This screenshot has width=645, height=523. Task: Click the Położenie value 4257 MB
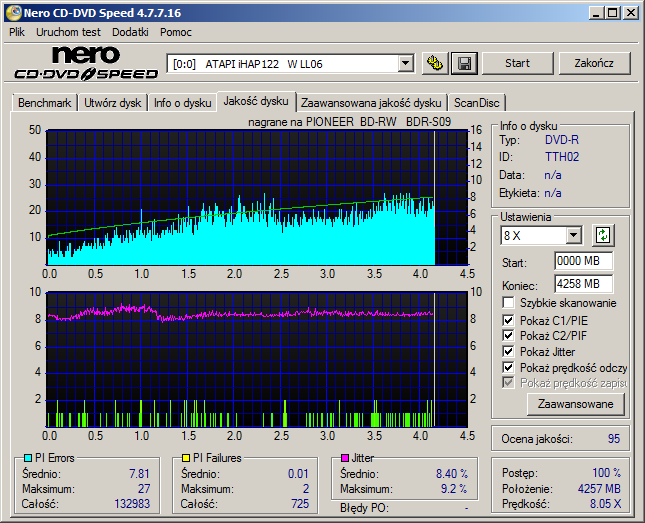click(x=599, y=489)
